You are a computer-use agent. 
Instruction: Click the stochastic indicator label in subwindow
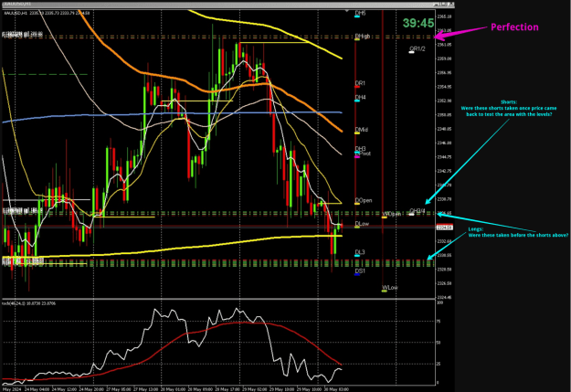point(28,303)
